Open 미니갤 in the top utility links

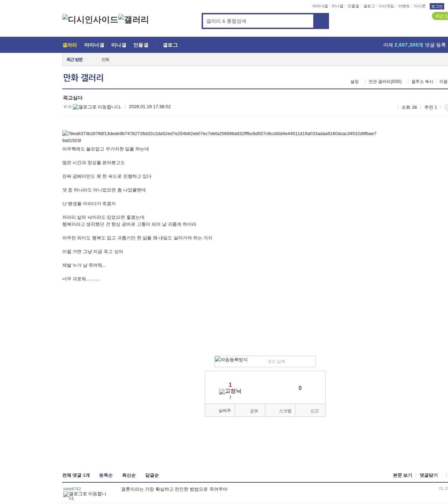tap(337, 6)
